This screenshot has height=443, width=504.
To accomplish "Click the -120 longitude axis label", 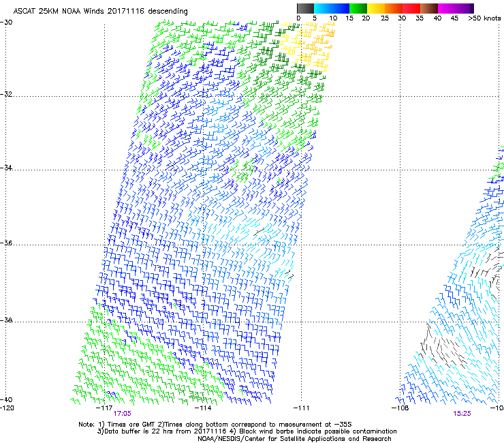I will 7,408.
